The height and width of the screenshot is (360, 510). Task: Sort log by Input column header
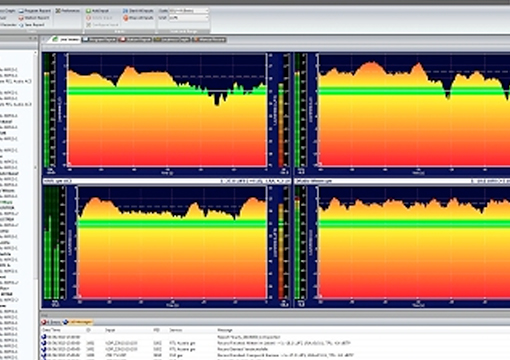[x=110, y=330]
